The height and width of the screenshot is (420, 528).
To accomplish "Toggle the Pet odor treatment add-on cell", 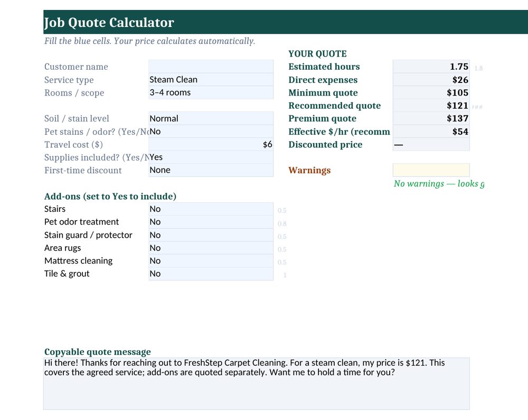I will pyautogui.click(x=211, y=222).
